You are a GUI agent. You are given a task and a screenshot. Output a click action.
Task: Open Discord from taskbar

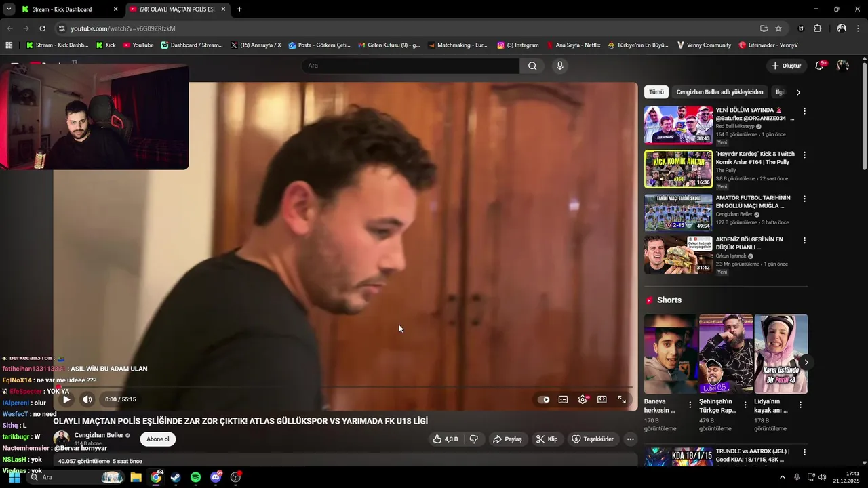(x=216, y=477)
